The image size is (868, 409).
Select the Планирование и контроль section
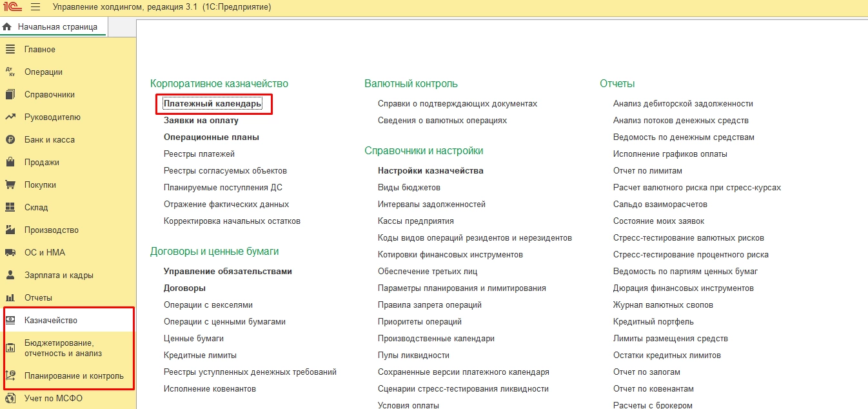pyautogui.click(x=74, y=376)
